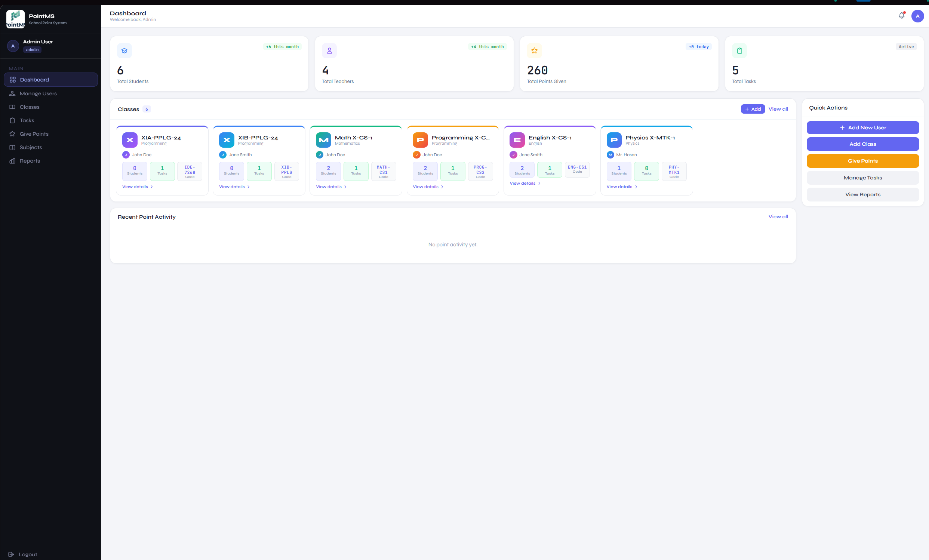View details of Math X-CS-1

click(x=331, y=187)
